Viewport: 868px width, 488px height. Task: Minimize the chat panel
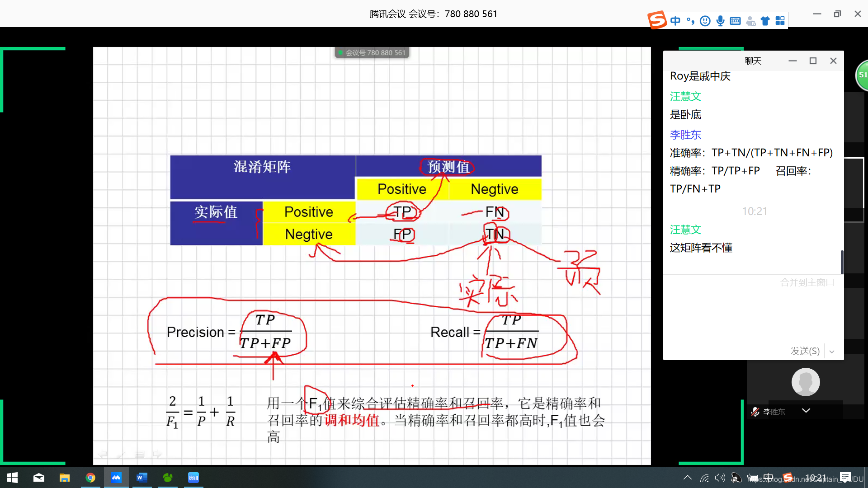pos(793,61)
